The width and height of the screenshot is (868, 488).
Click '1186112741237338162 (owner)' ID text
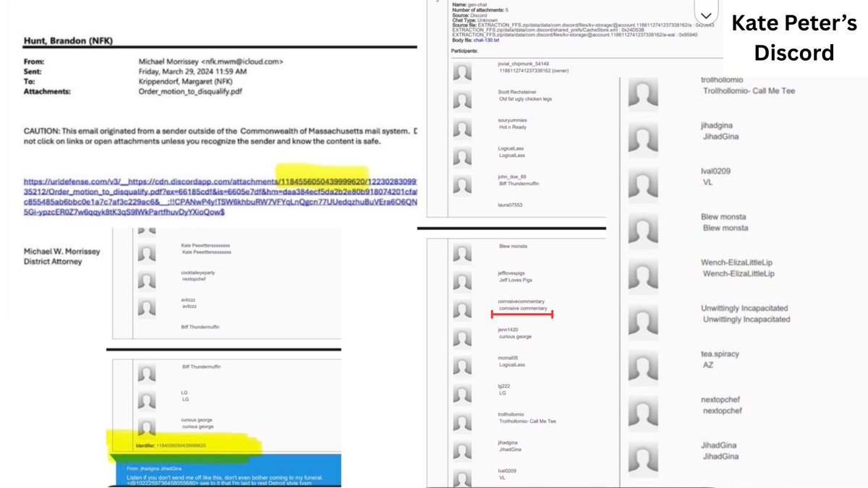[535, 71]
